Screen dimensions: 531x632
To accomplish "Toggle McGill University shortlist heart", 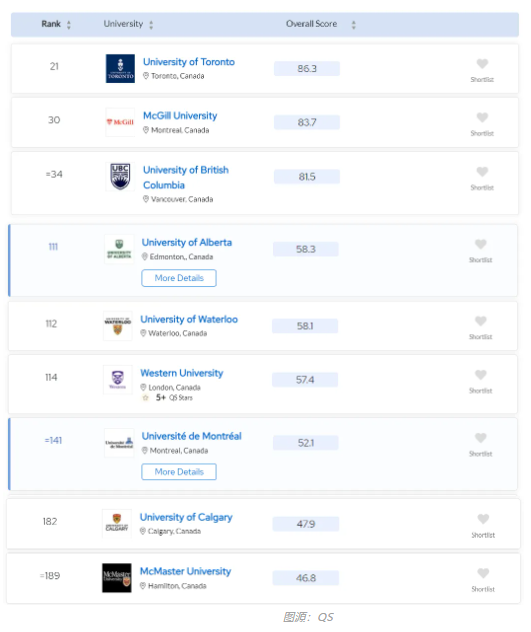I will [482, 117].
